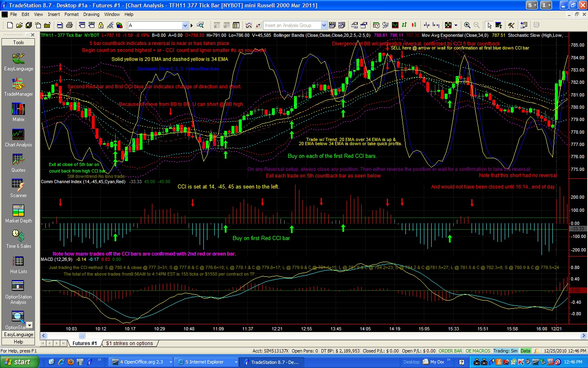588x368 pixels.
Task: Open the Drawing menu
Action: click(x=91, y=14)
